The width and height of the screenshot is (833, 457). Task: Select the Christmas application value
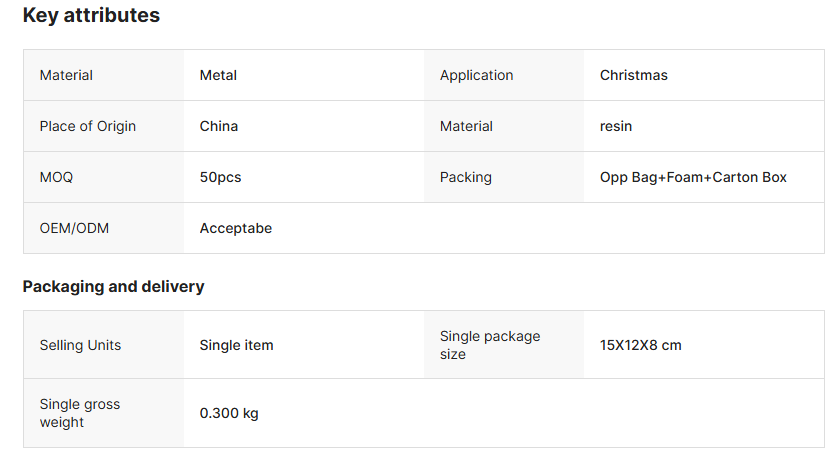pyautogui.click(x=633, y=75)
